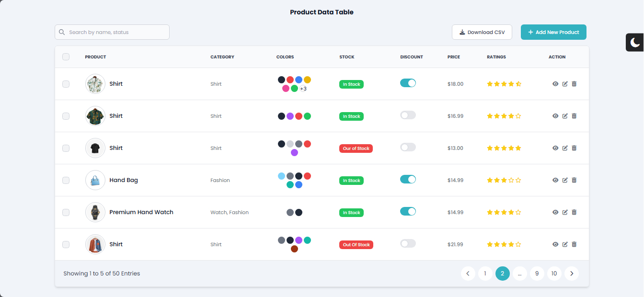The image size is (644, 297).
Task: Click Add New Product button
Action: click(x=553, y=32)
